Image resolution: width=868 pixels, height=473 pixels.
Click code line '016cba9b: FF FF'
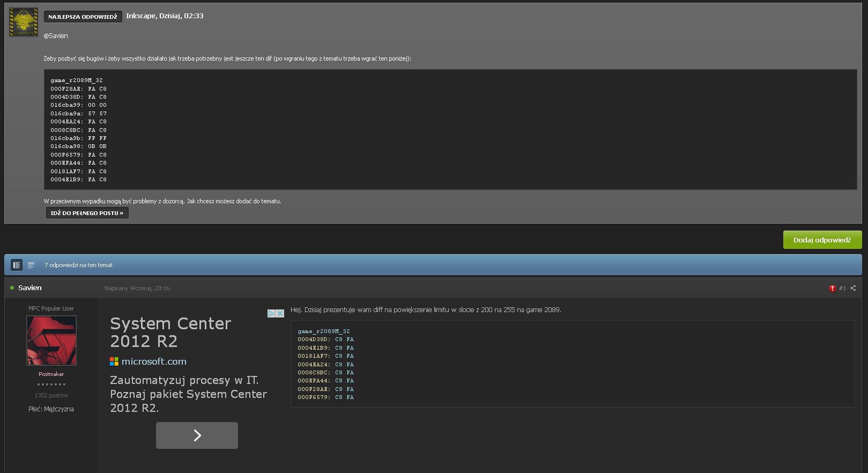[x=79, y=138]
